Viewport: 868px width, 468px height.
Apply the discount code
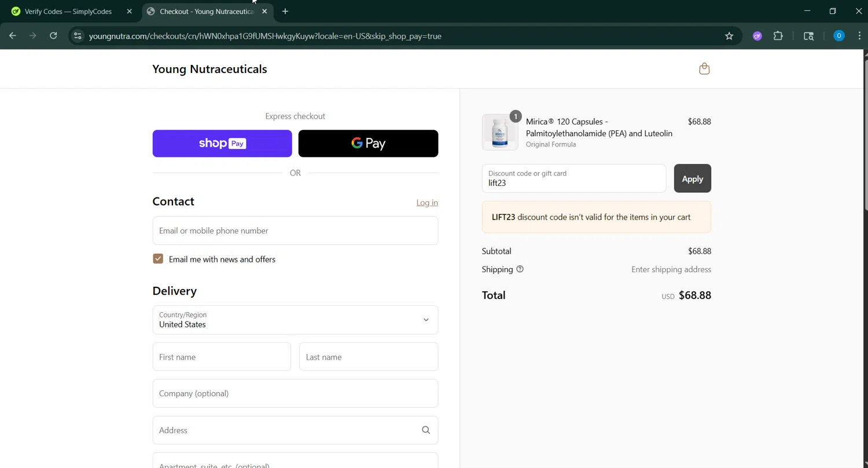(692, 178)
